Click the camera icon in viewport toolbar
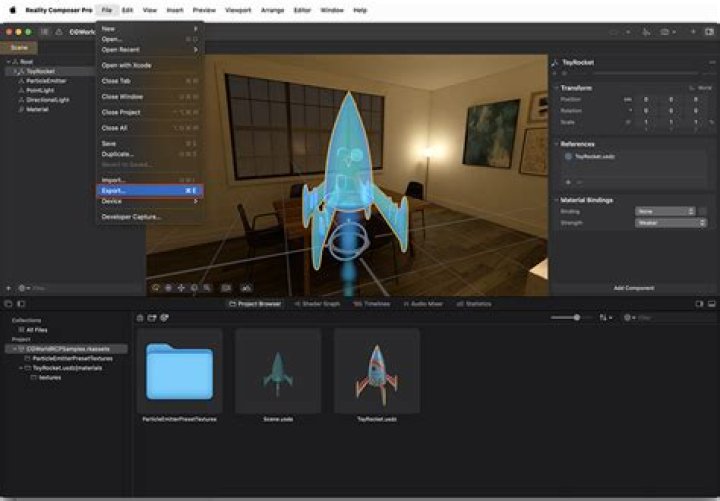720x501 pixels. tap(226, 288)
